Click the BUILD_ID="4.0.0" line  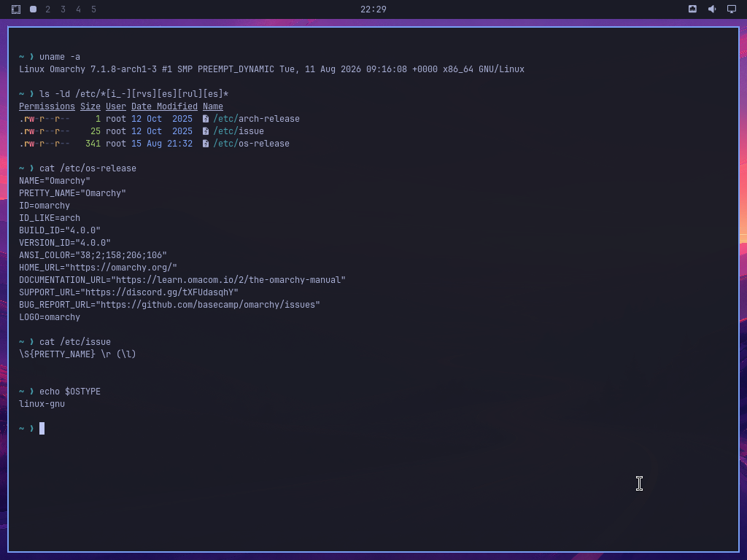tap(60, 230)
